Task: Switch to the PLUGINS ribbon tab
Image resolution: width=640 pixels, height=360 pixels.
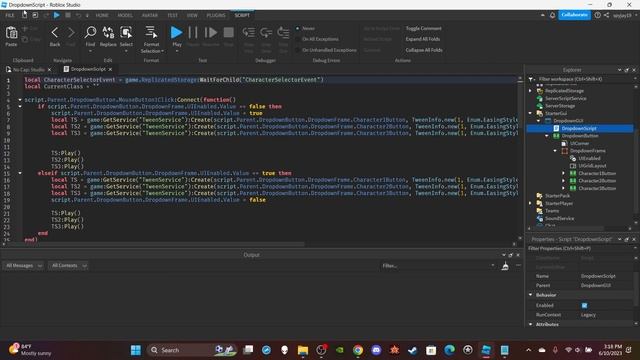Action: [x=216, y=15]
